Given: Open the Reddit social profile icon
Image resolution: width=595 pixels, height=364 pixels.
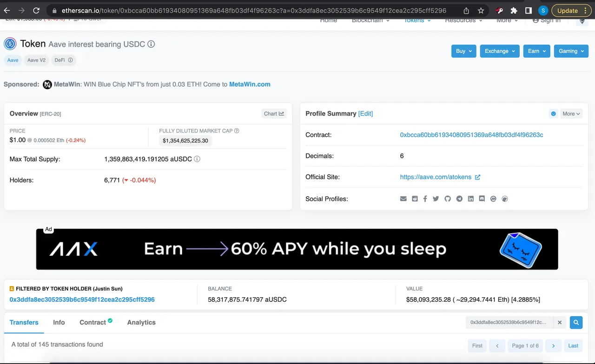Looking at the screenshot, I should (x=415, y=199).
